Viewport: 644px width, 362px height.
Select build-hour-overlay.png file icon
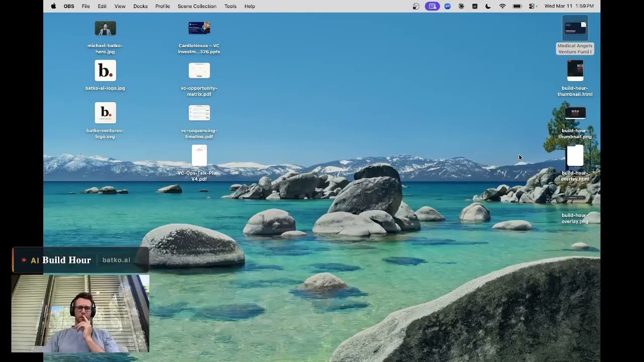click(575, 198)
